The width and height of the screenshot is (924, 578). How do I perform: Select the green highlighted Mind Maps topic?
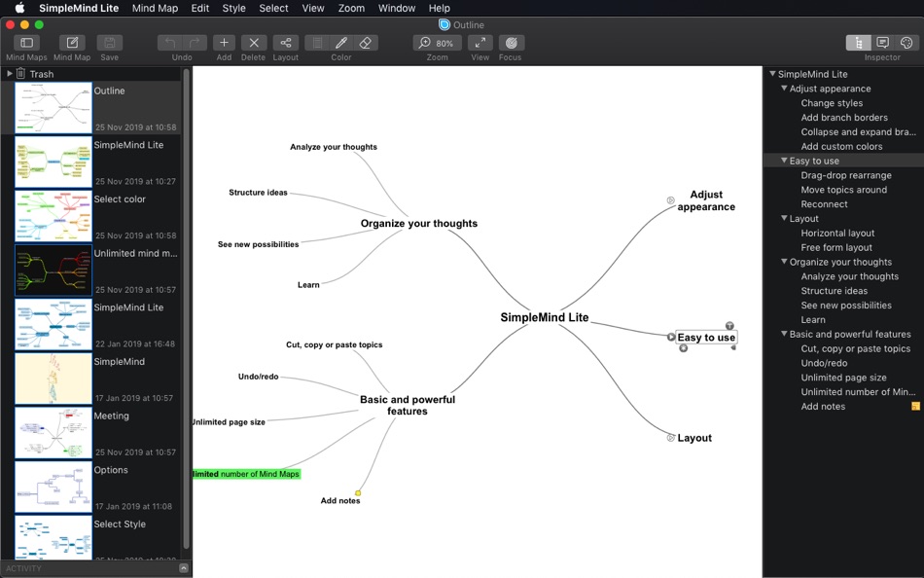[247, 474]
